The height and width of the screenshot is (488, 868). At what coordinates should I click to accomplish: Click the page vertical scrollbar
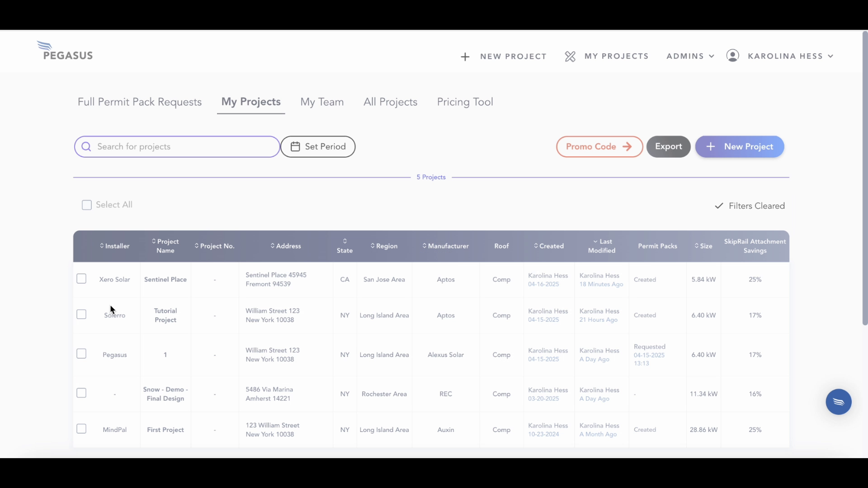point(865,178)
